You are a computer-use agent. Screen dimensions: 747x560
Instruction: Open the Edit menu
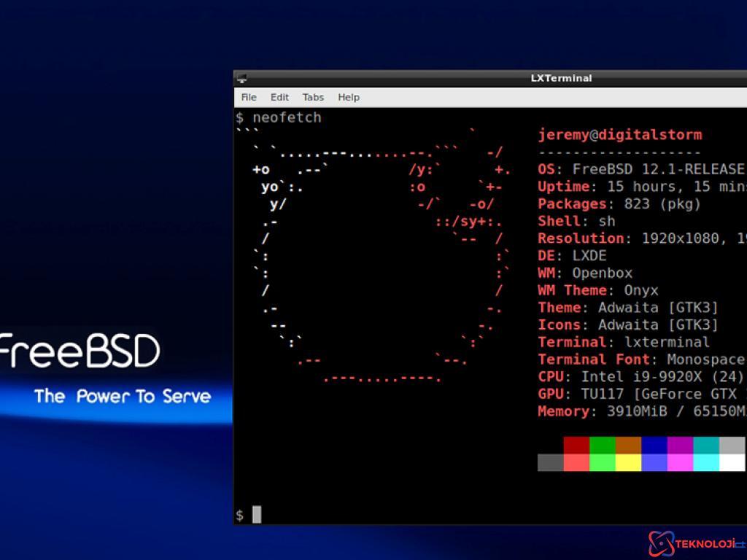point(279,97)
